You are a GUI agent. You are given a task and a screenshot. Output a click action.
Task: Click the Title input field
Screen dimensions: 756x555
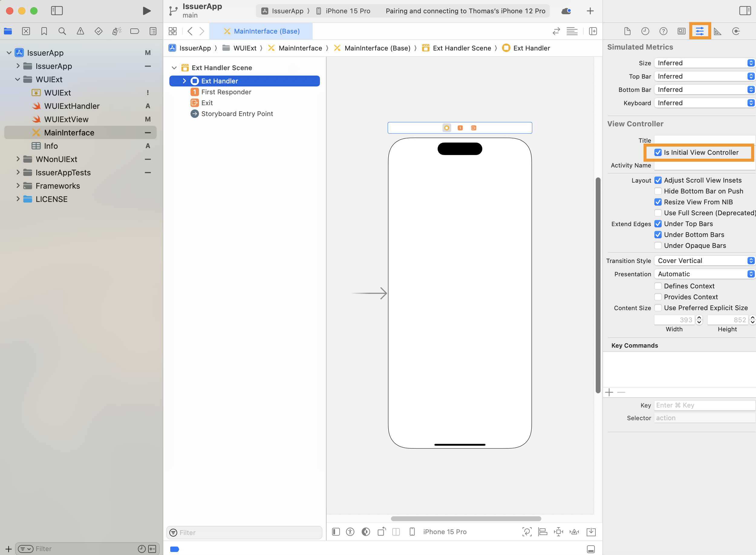click(x=704, y=140)
